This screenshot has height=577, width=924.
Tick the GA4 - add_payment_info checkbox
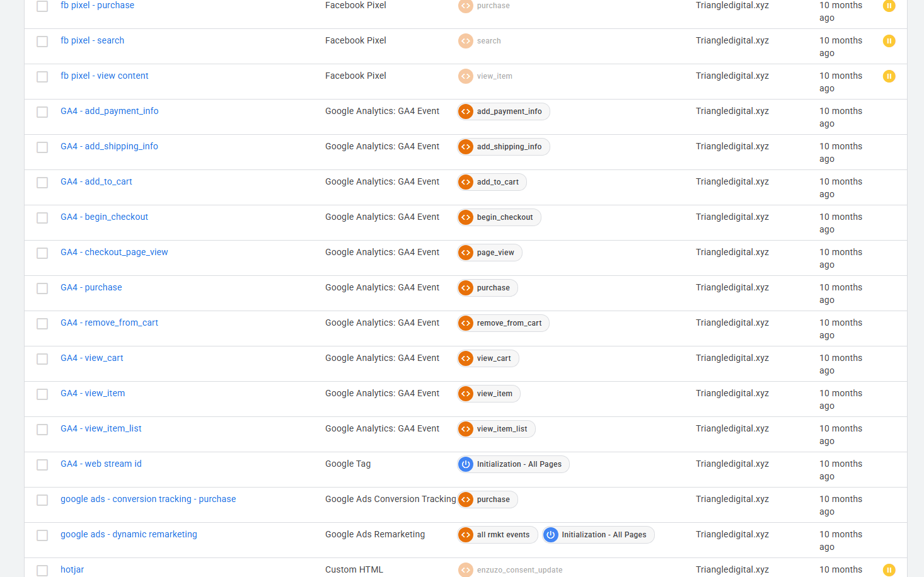click(42, 112)
